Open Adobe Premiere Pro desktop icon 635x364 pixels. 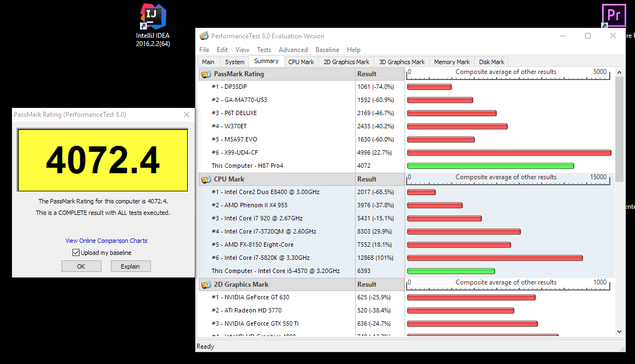coord(614,15)
